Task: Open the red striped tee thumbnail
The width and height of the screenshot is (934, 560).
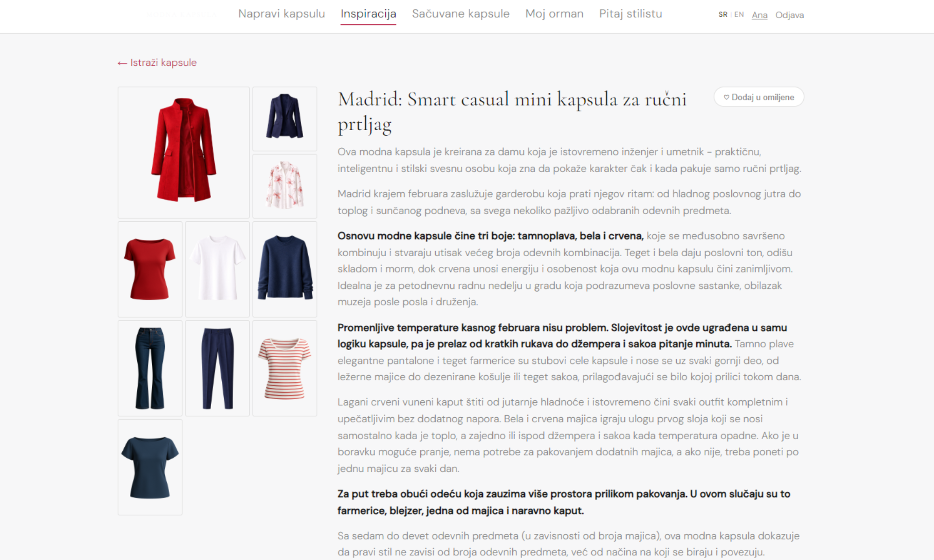Action: point(284,368)
